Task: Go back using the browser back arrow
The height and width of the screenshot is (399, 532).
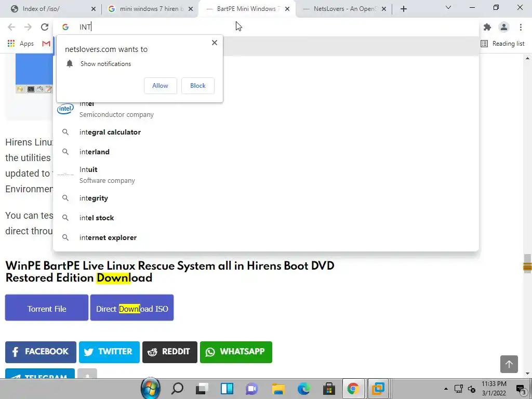Action: [x=11, y=27]
